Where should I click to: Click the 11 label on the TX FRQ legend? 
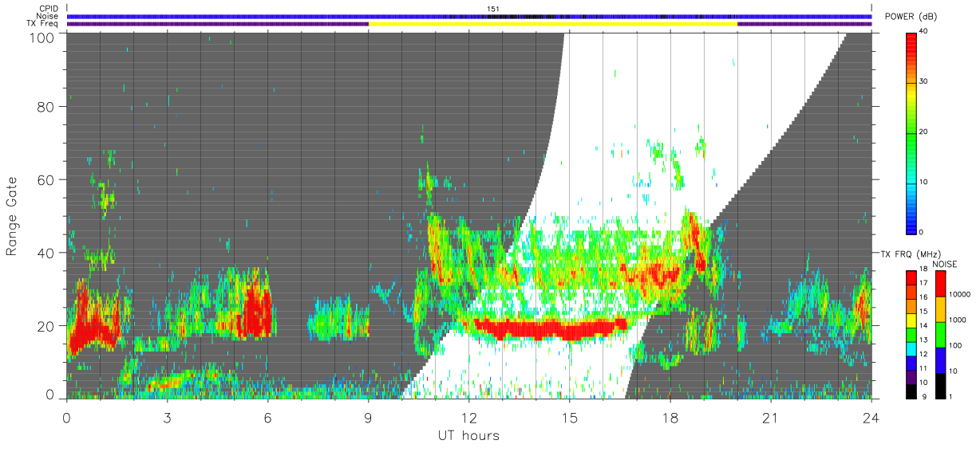tap(923, 368)
